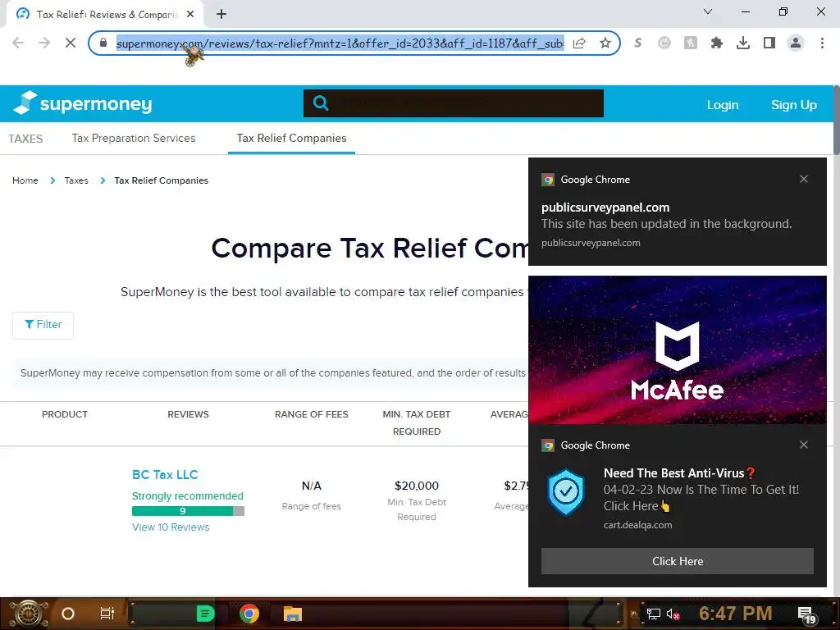
Task: Stop loading the page with the X button
Action: click(71, 43)
